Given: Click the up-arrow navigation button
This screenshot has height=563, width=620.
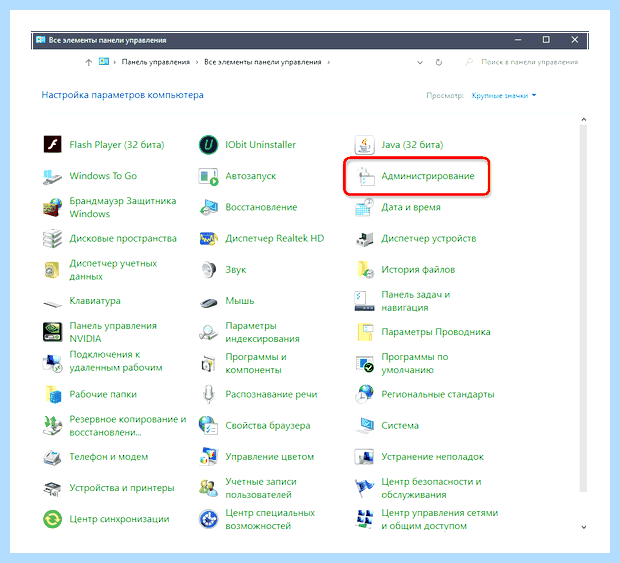Looking at the screenshot, I should tap(89, 62).
